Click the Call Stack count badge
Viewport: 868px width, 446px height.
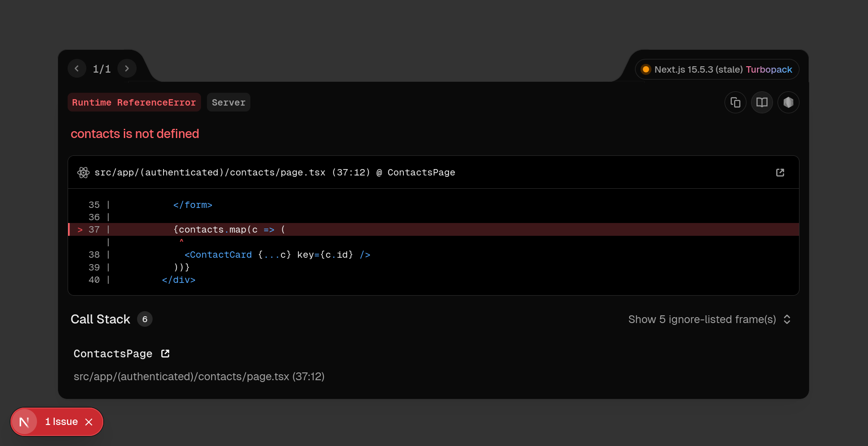[145, 319]
